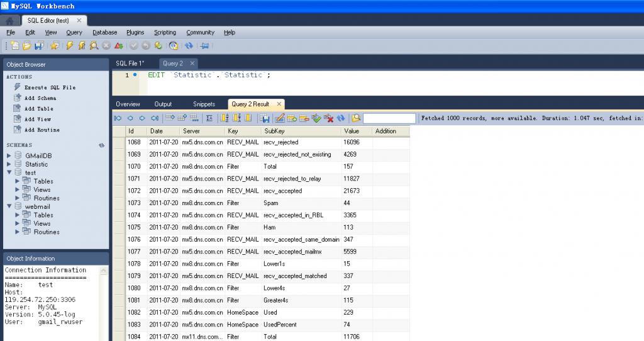The height and width of the screenshot is (341, 644).
Task: Go to the first record in the result
Action: 118,118
